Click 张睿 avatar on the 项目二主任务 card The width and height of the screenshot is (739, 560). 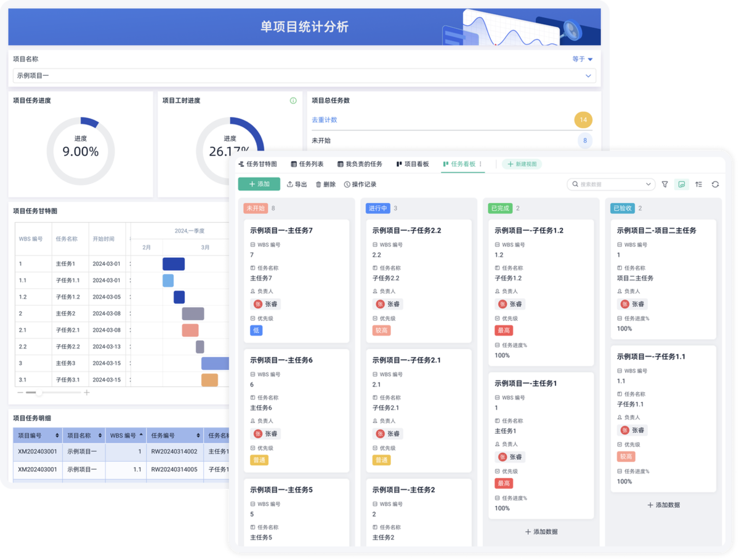tap(625, 304)
